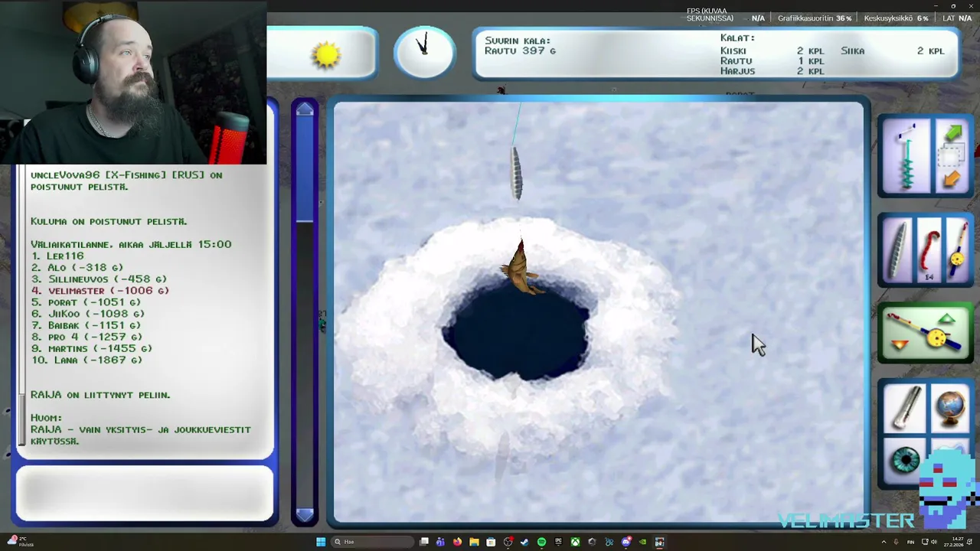Open the Windows Start menu

click(321, 542)
